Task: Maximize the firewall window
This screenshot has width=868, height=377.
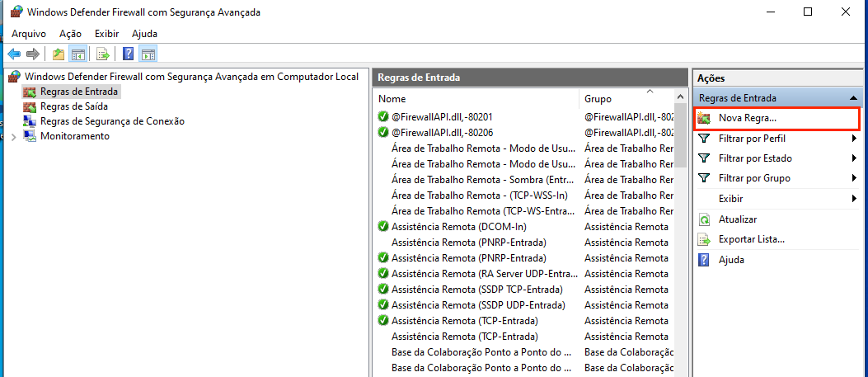Action: [x=808, y=12]
